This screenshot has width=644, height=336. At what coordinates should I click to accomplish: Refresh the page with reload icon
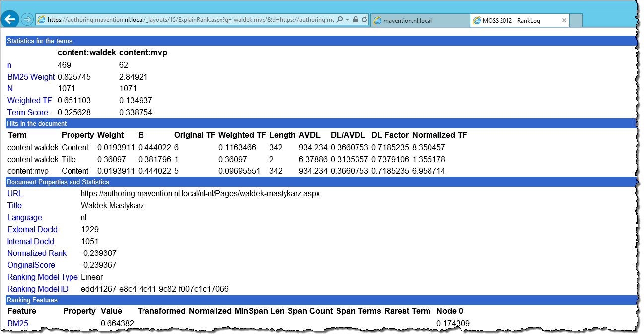coord(364,20)
